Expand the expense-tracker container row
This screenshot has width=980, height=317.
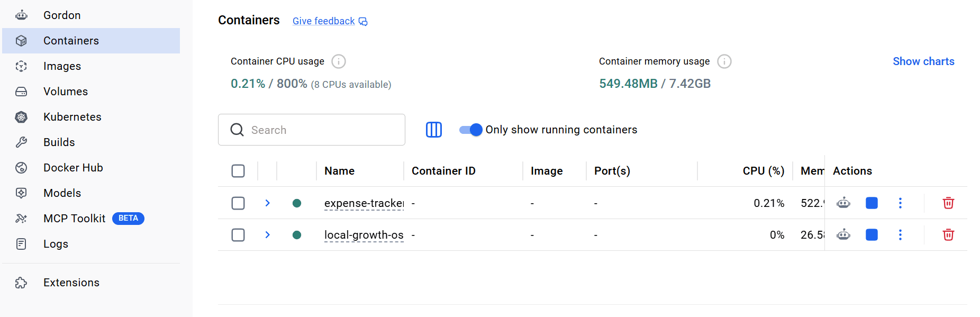point(268,203)
